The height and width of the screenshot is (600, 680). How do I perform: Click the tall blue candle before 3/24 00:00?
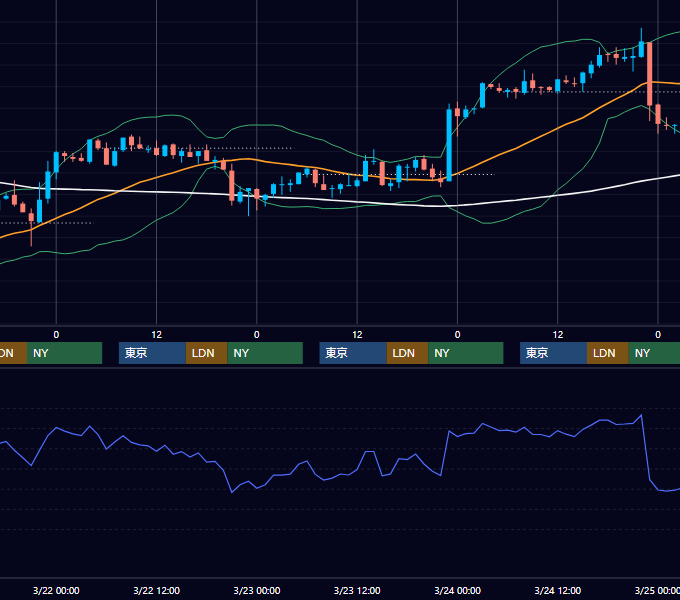pyautogui.click(x=449, y=145)
